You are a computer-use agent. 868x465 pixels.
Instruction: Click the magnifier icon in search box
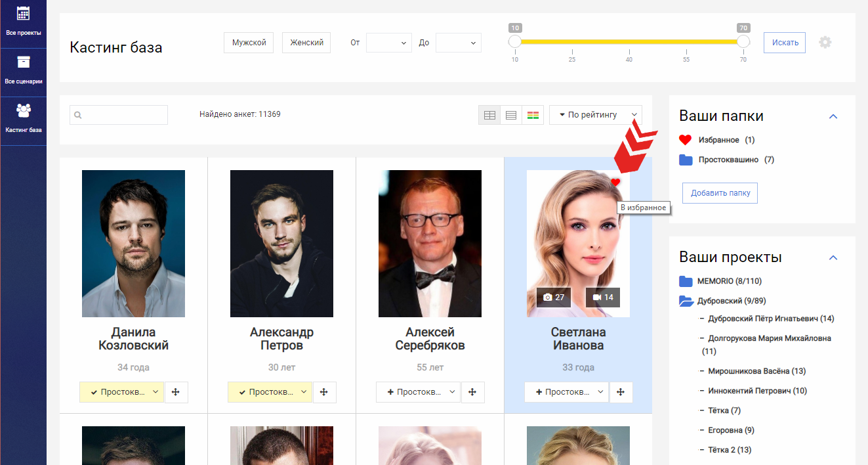coord(78,115)
